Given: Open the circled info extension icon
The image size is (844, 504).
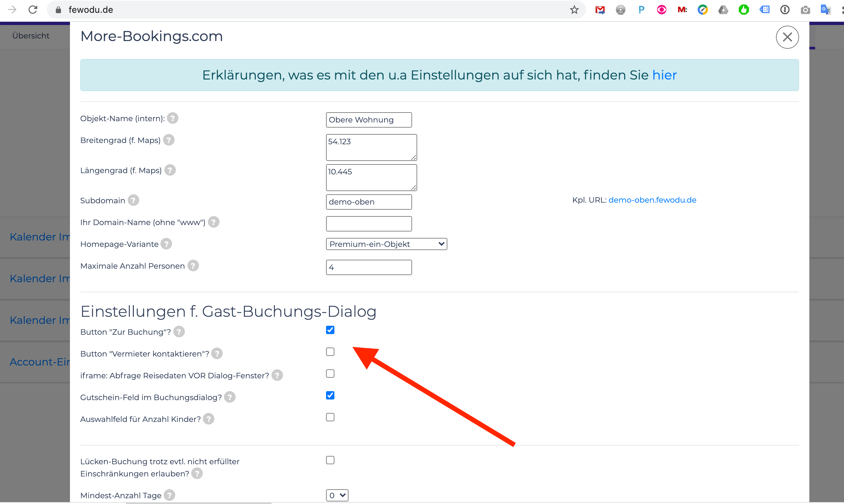Looking at the screenshot, I should point(785,10).
